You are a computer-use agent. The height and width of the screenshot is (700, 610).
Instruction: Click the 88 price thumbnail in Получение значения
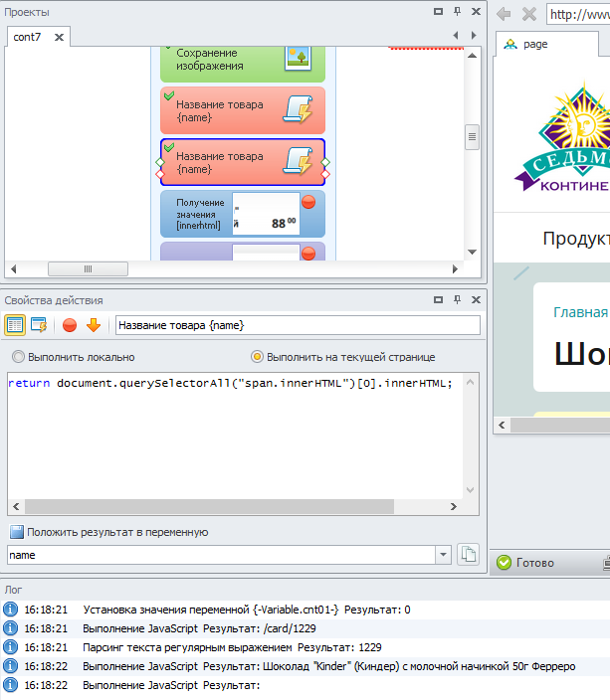pyautogui.click(x=266, y=215)
